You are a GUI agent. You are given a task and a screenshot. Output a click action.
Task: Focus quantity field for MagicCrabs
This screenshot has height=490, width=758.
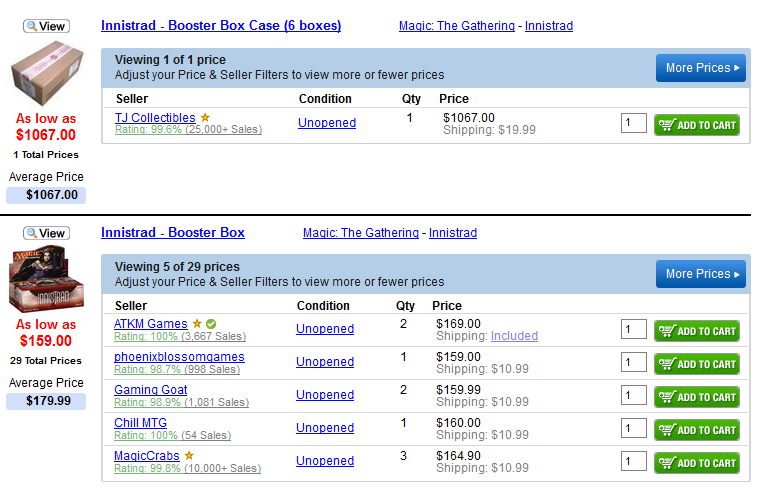pyautogui.click(x=634, y=461)
